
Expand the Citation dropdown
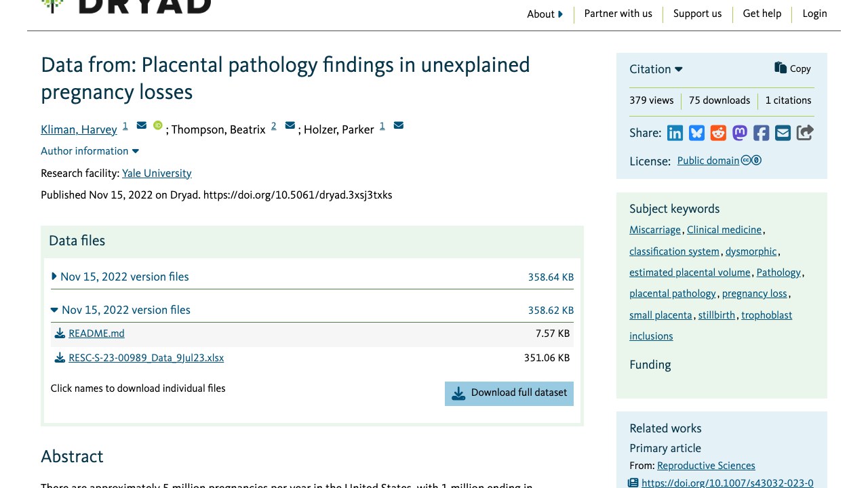pos(656,69)
